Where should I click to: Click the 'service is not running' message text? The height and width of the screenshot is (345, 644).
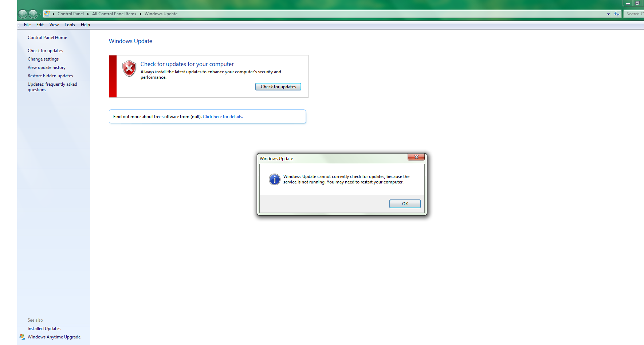[346, 179]
